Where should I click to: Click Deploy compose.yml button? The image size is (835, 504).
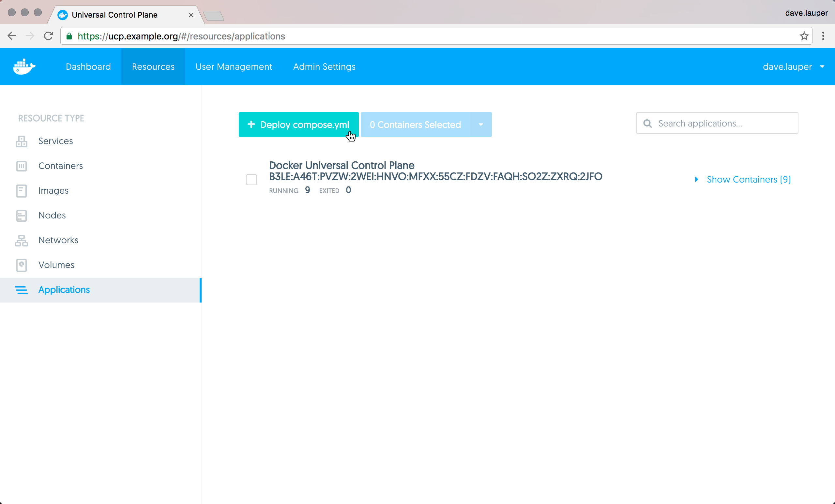click(298, 125)
